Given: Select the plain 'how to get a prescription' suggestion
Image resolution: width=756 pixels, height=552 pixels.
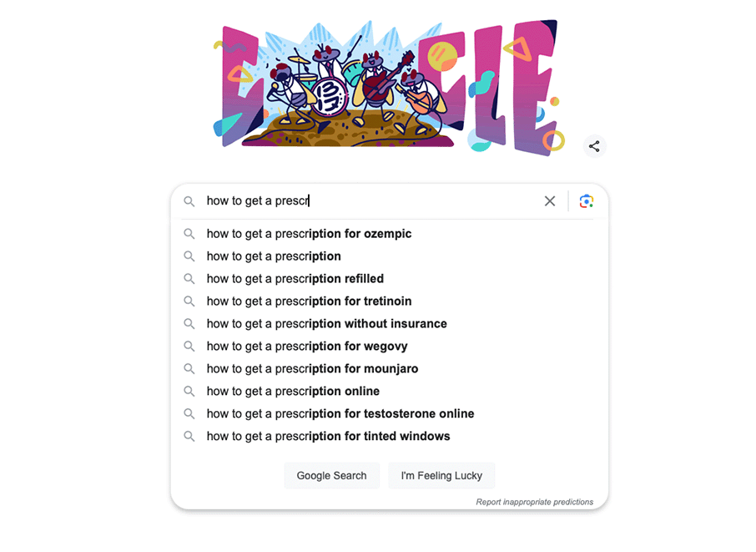Looking at the screenshot, I should coord(275,256).
